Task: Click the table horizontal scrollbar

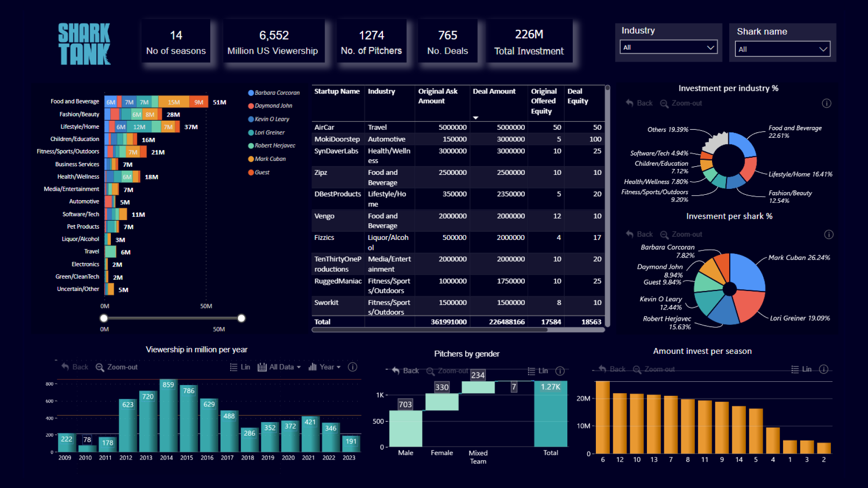Action: click(x=429, y=330)
